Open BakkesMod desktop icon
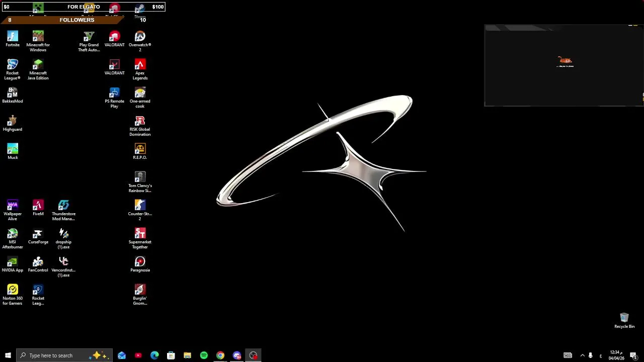Viewport: 644px width, 362px height. pyautogui.click(x=13, y=96)
